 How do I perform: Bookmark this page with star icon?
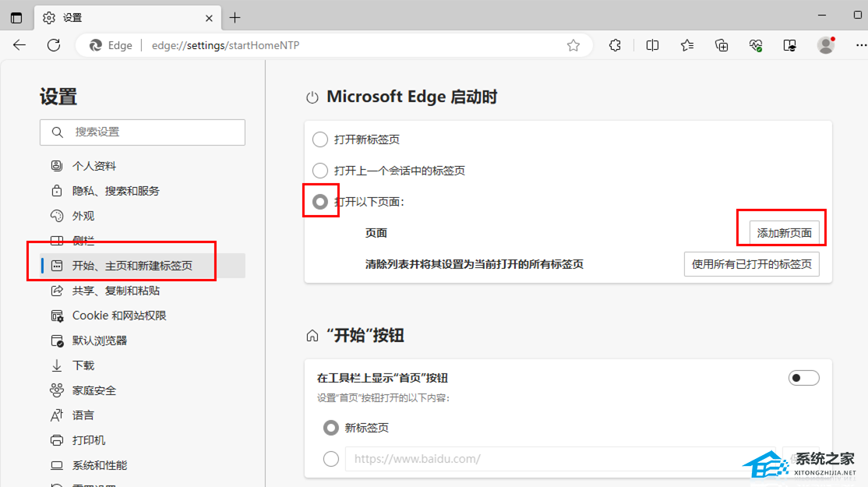coord(573,45)
